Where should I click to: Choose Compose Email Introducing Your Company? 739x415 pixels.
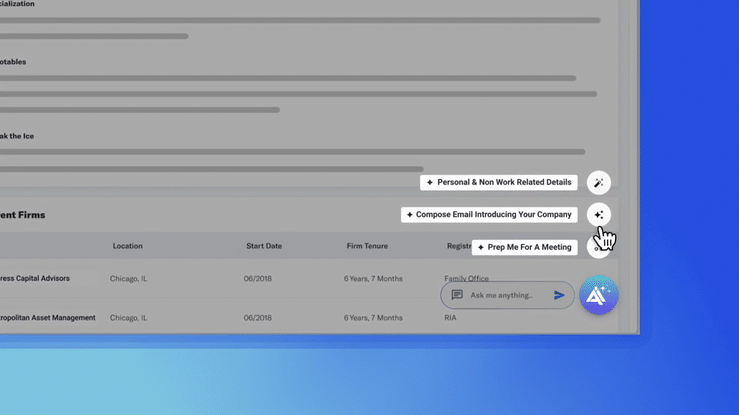pyautogui.click(x=489, y=215)
